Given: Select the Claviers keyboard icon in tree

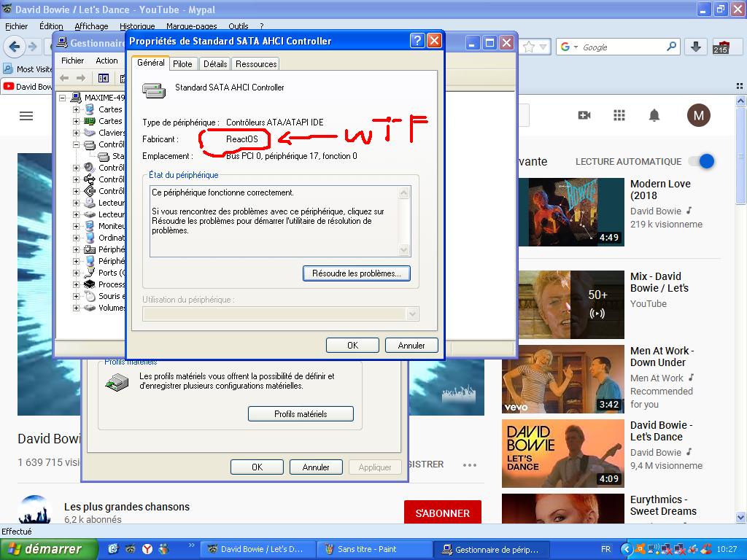Looking at the screenshot, I should click(90, 133).
